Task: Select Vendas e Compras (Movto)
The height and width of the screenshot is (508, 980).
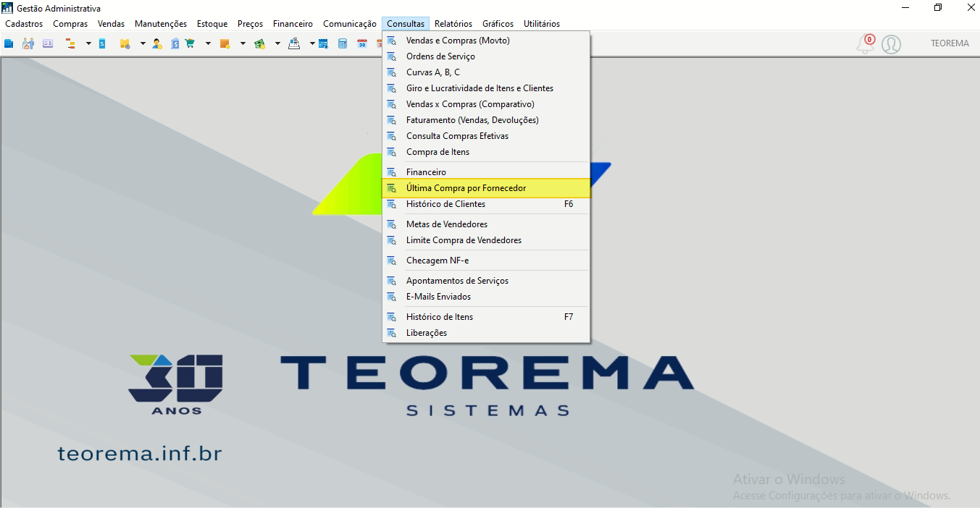Action: tap(487, 41)
